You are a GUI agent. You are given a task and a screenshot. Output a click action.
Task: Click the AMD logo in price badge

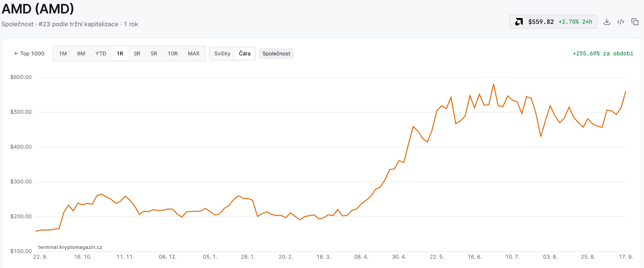click(x=519, y=22)
